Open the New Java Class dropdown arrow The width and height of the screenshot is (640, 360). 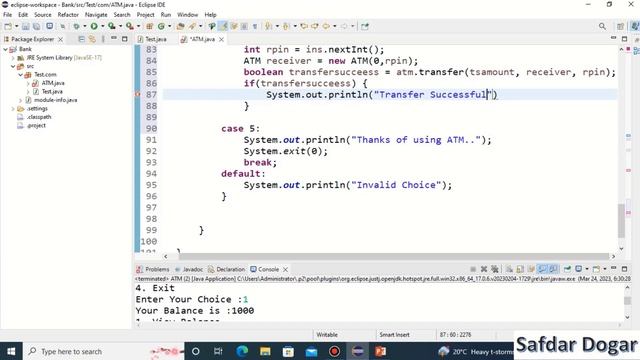coord(169,26)
